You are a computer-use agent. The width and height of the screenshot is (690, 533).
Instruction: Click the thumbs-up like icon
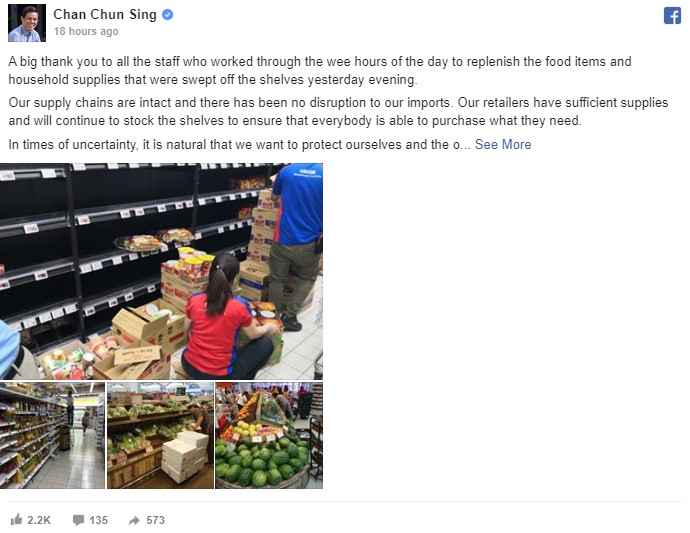coord(16,519)
